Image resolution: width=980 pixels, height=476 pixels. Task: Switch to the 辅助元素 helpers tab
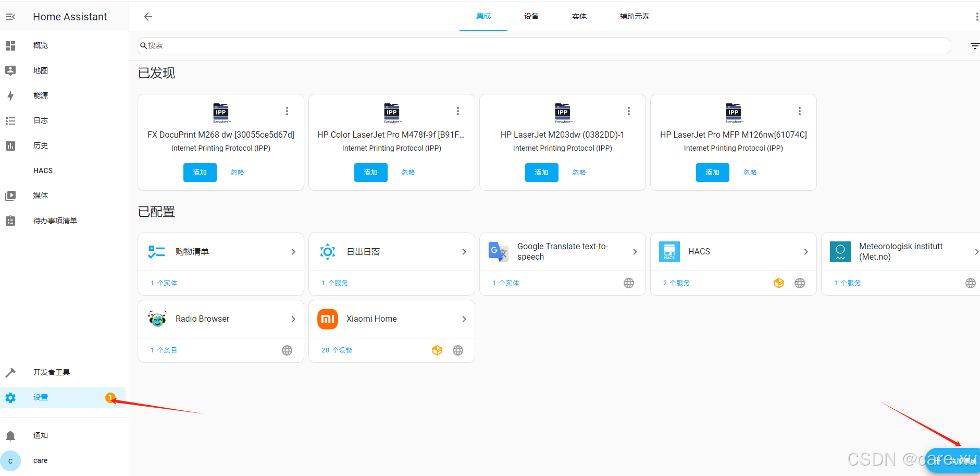pyautogui.click(x=635, y=16)
